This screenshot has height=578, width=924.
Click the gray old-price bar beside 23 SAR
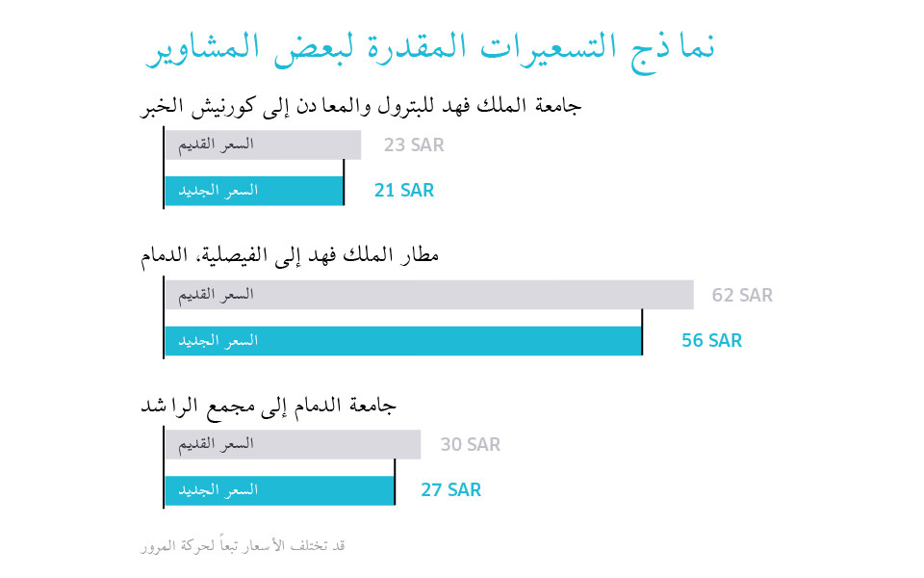[x=262, y=144]
